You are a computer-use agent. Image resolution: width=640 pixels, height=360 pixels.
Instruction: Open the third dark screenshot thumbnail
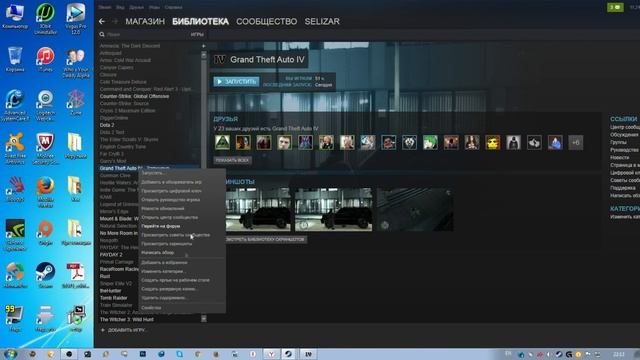point(415,209)
